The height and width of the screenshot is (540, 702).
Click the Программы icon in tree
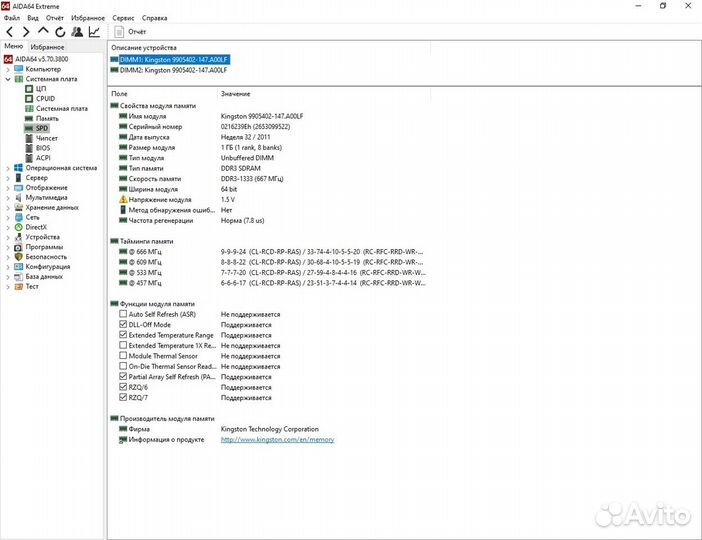coord(18,247)
